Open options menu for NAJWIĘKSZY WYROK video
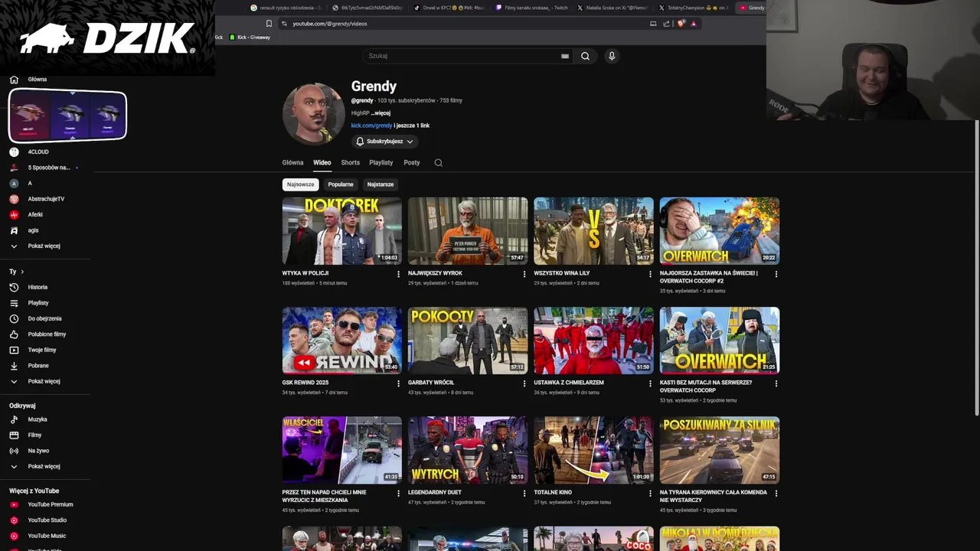 point(524,274)
